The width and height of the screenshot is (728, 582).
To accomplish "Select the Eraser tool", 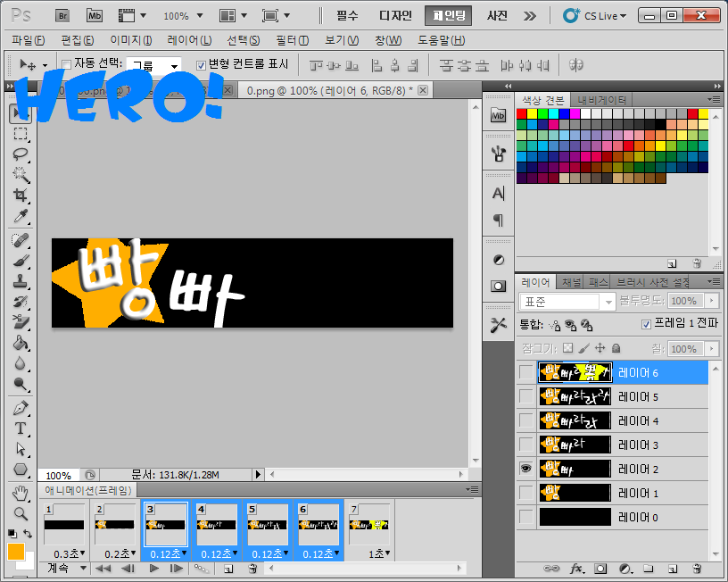I will pyautogui.click(x=20, y=322).
